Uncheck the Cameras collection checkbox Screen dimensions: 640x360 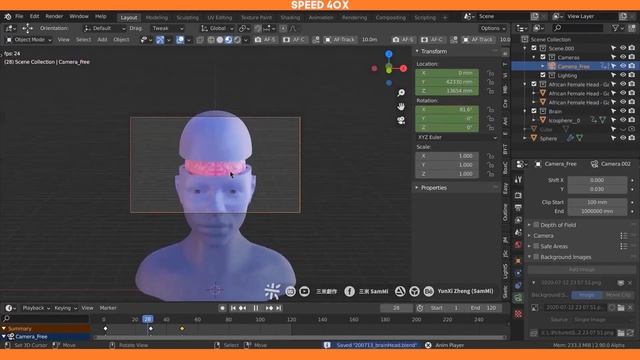click(543, 57)
